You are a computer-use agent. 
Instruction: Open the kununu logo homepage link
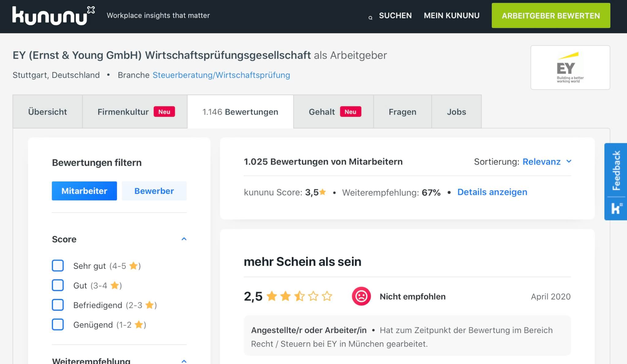[x=54, y=15]
